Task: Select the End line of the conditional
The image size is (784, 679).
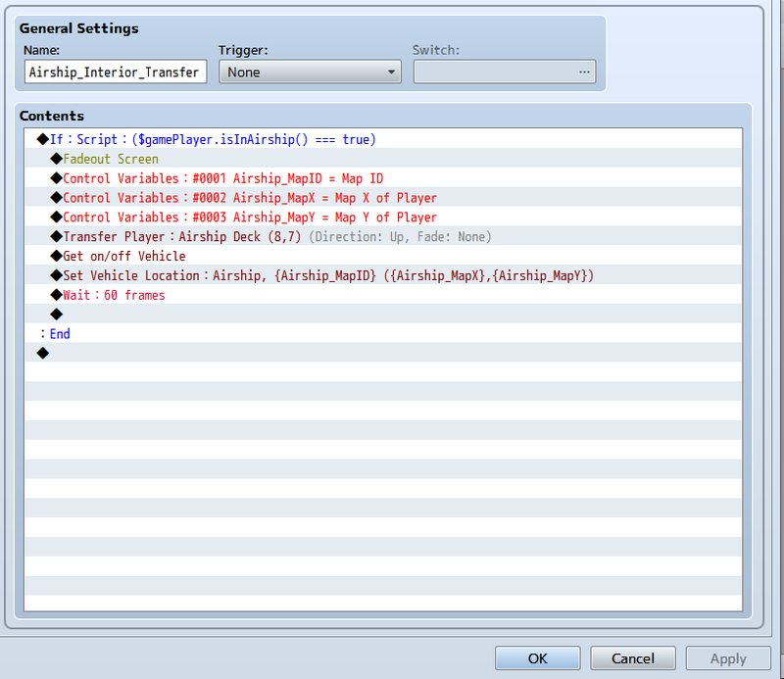Action: [59, 334]
